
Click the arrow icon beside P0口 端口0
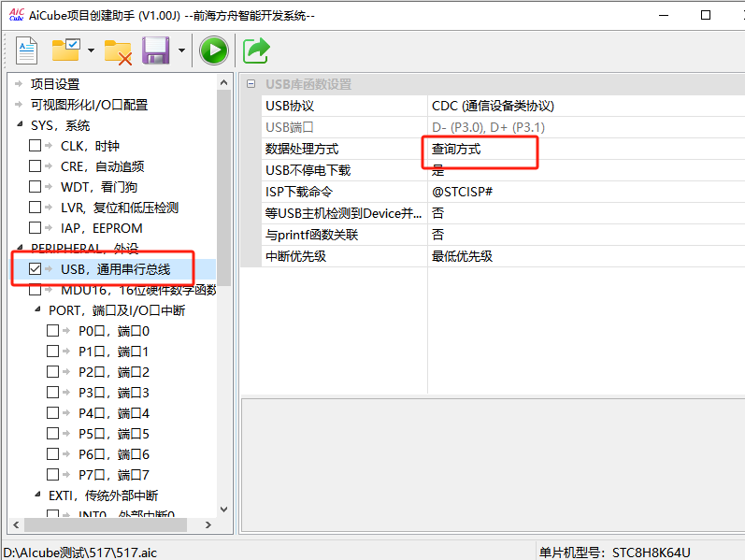tap(66, 330)
